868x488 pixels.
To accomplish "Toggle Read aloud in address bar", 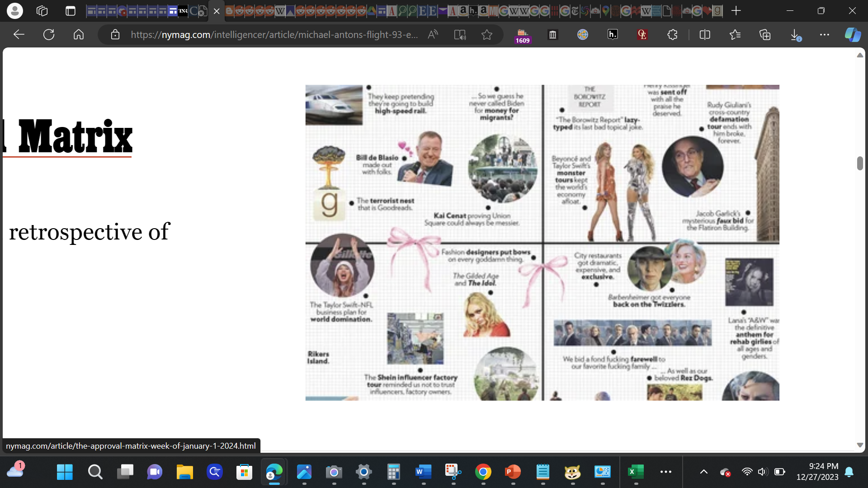I will 433,34.
